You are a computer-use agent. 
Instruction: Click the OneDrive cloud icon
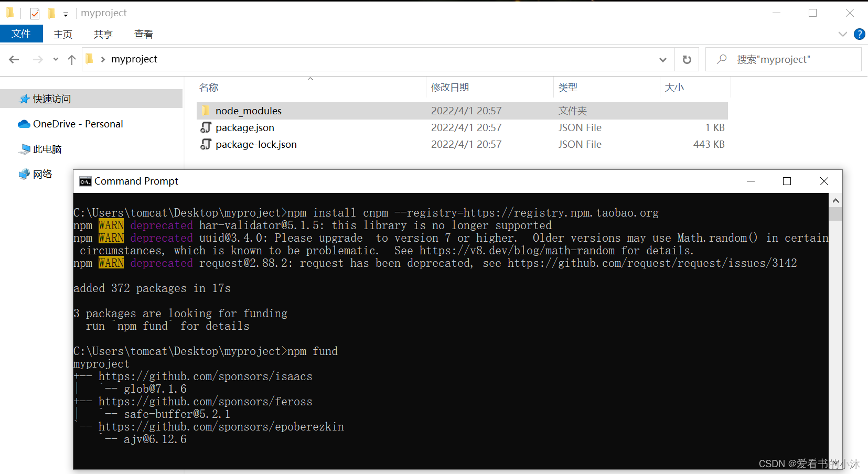tap(24, 124)
